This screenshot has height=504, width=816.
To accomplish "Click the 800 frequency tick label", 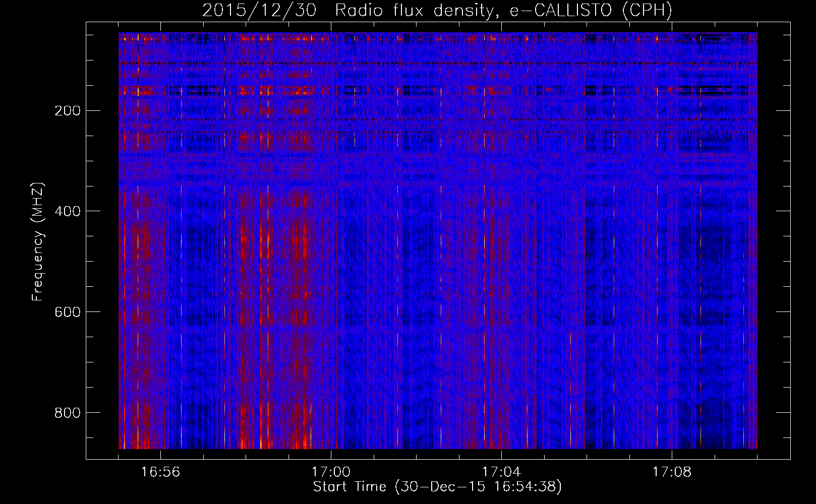I will [x=68, y=413].
